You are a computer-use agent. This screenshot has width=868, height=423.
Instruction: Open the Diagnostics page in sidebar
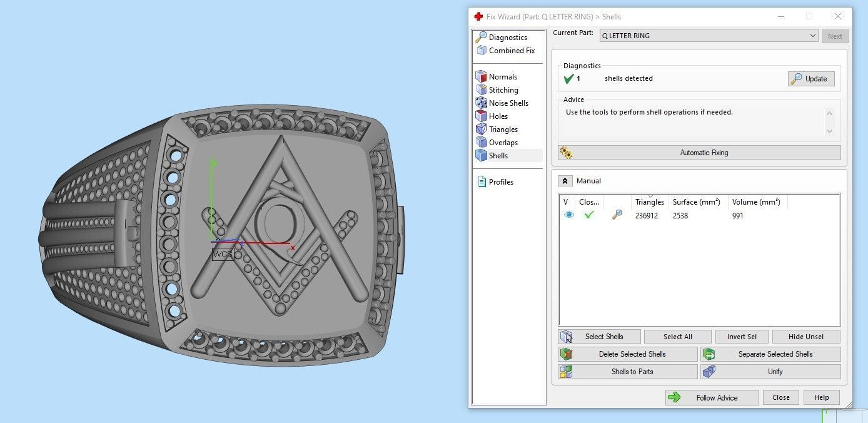(x=508, y=38)
